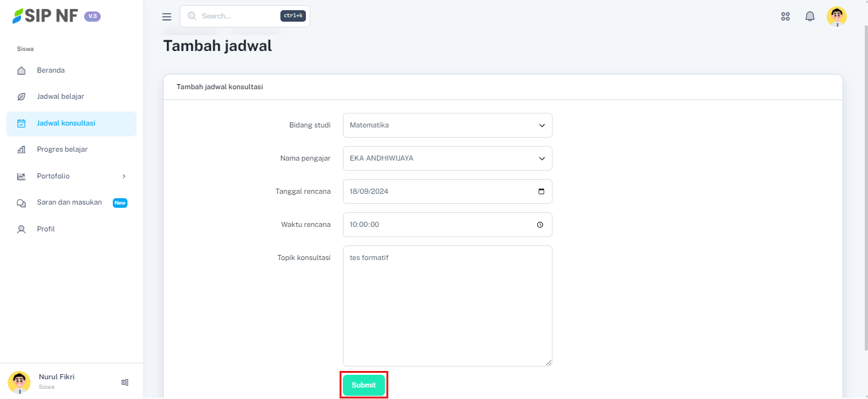Image resolution: width=868 pixels, height=399 pixels.
Task: Click the clock icon in Waktu rencana
Action: coord(540,224)
